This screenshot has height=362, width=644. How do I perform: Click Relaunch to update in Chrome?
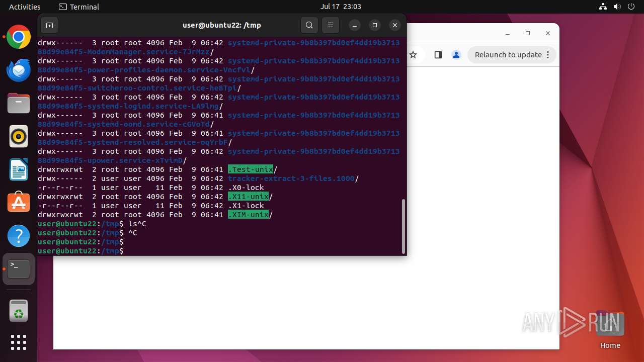(x=508, y=55)
